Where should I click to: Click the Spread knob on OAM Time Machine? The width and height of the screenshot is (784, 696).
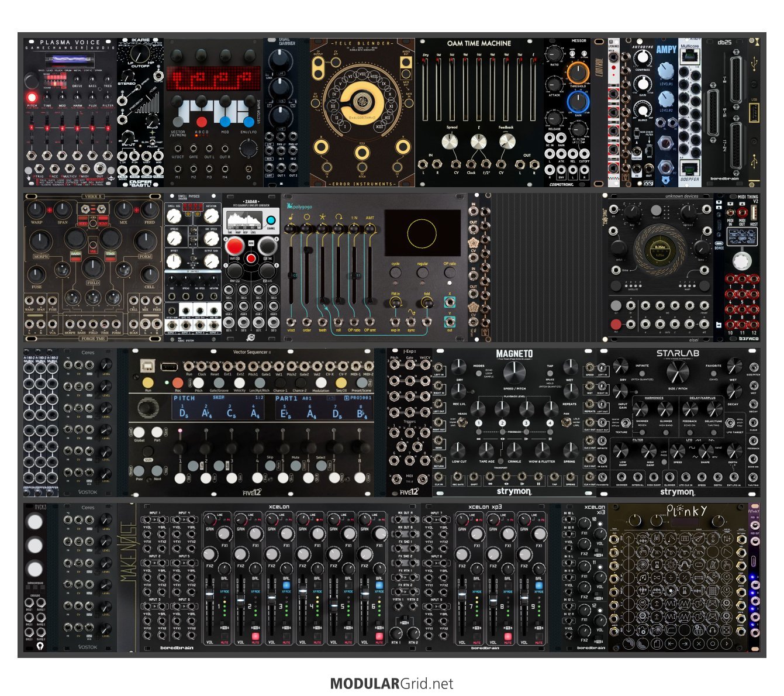[450, 142]
